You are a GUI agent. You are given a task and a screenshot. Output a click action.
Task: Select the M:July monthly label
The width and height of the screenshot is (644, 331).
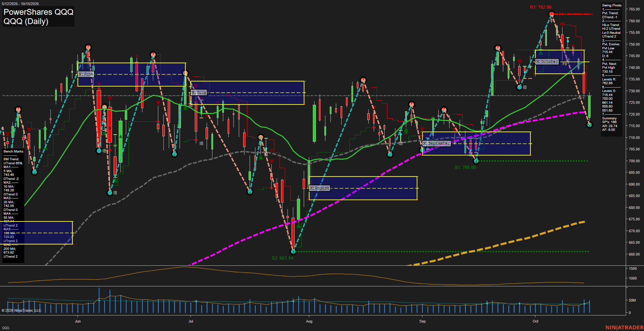pyautogui.click(x=199, y=92)
